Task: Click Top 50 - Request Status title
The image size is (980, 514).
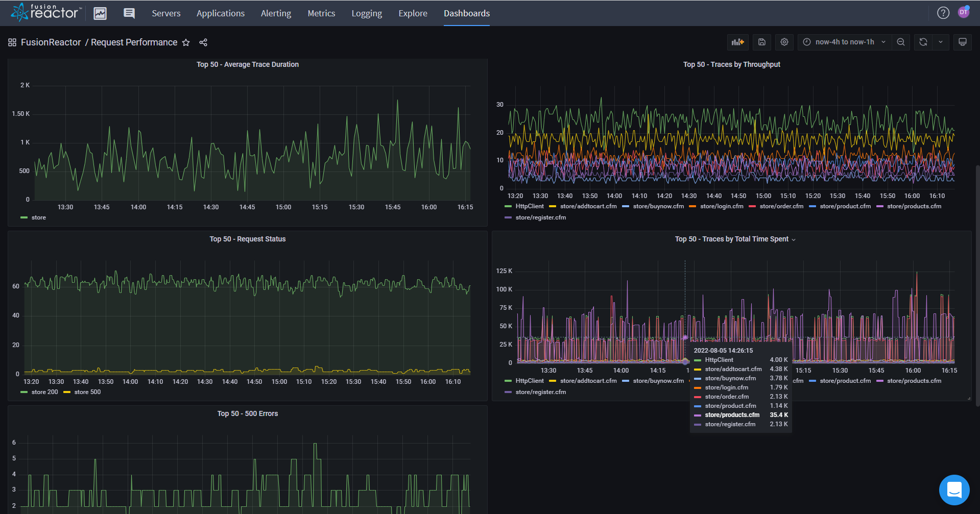Action: pyautogui.click(x=248, y=239)
